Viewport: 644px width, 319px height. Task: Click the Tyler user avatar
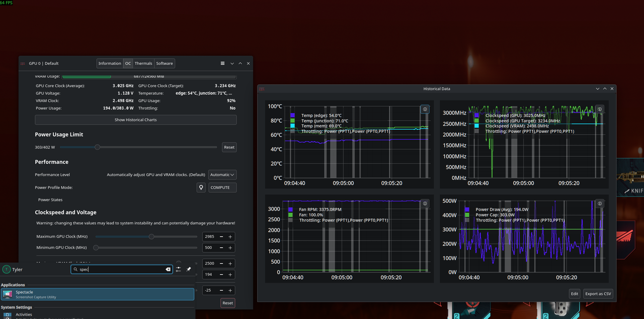pos(6,269)
